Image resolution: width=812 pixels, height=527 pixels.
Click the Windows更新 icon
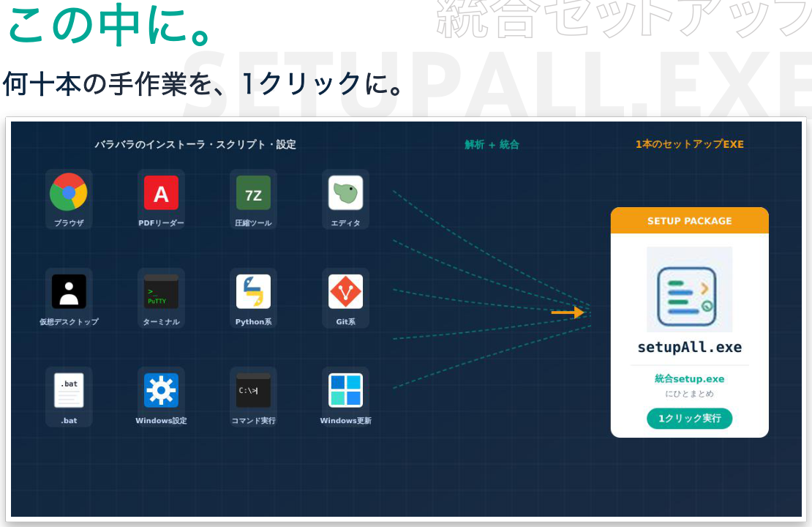pos(345,390)
